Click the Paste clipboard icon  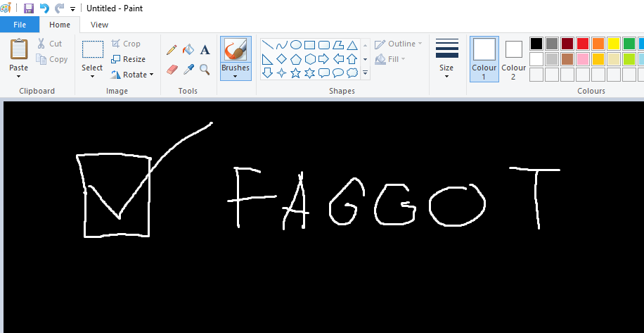(19, 49)
